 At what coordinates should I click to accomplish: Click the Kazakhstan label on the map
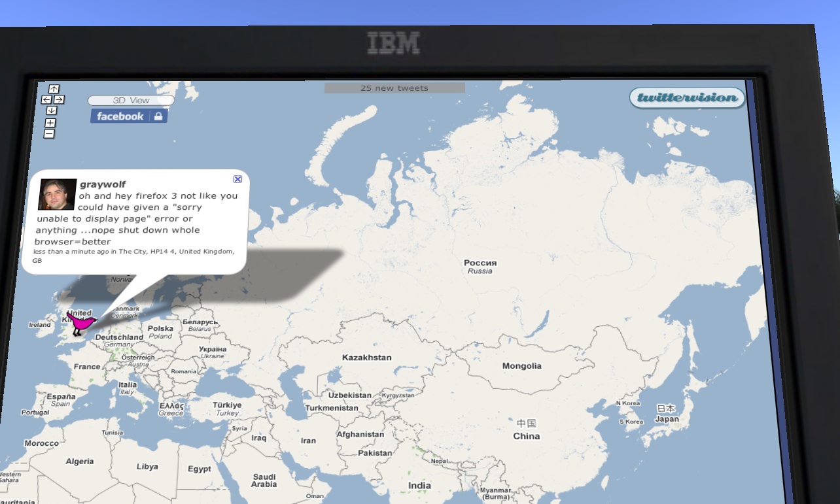coord(366,358)
